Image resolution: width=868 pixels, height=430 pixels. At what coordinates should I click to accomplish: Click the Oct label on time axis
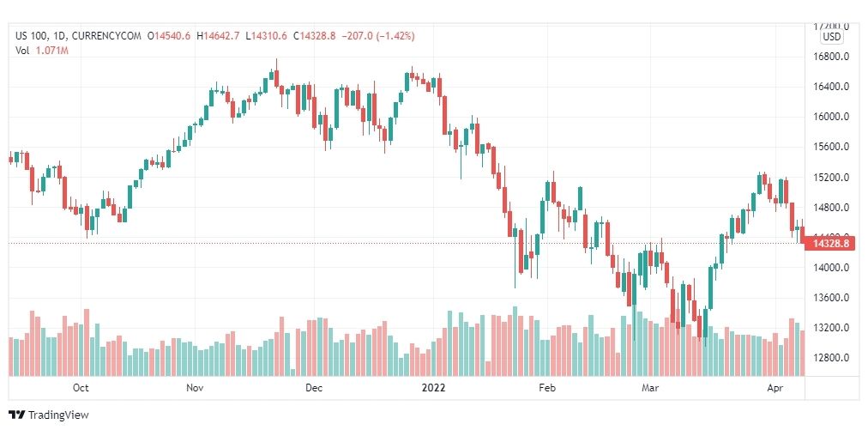pyautogui.click(x=81, y=388)
